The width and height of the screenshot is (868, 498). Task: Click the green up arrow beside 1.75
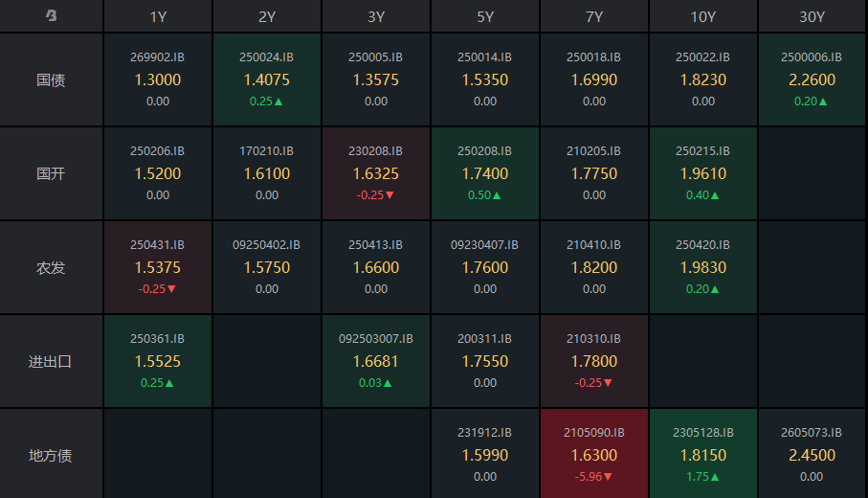click(x=715, y=476)
